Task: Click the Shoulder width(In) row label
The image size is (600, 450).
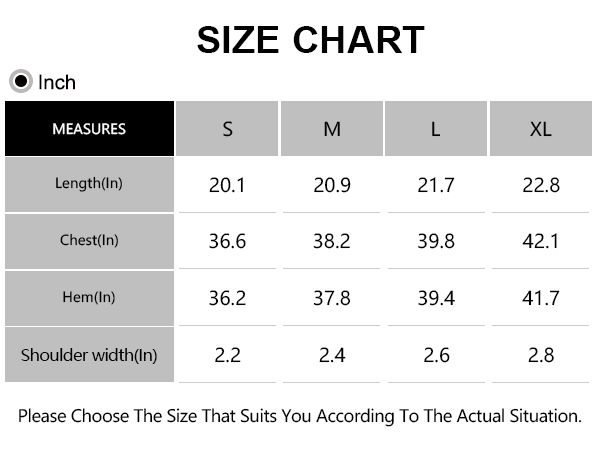Action: tap(90, 355)
